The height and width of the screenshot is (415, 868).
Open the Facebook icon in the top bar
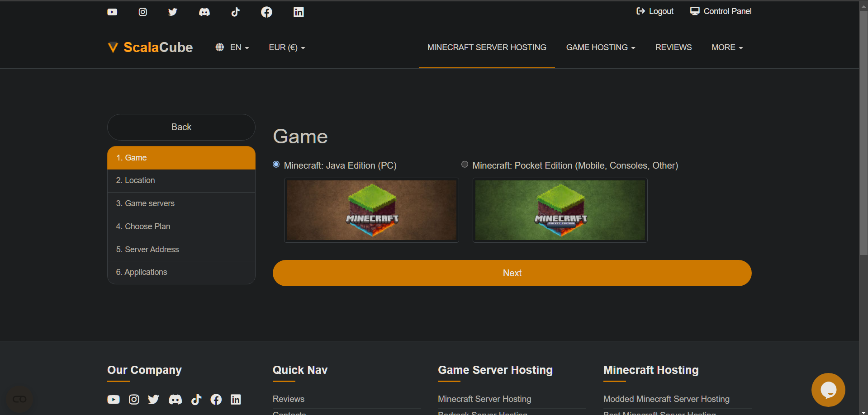(267, 12)
